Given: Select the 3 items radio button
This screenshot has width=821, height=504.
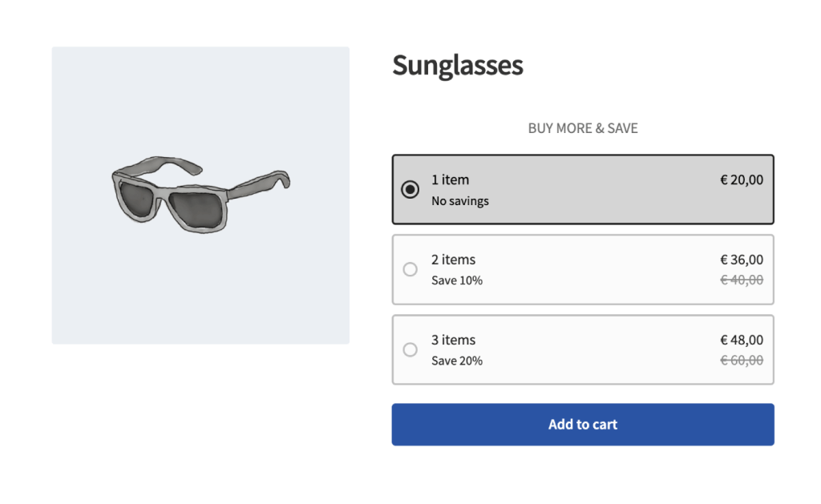Looking at the screenshot, I should (410, 350).
